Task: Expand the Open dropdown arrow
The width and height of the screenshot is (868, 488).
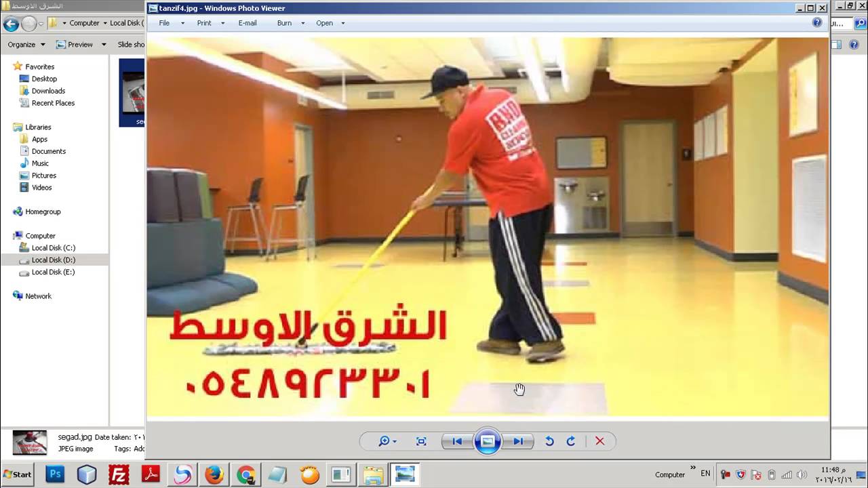Action: (x=342, y=23)
